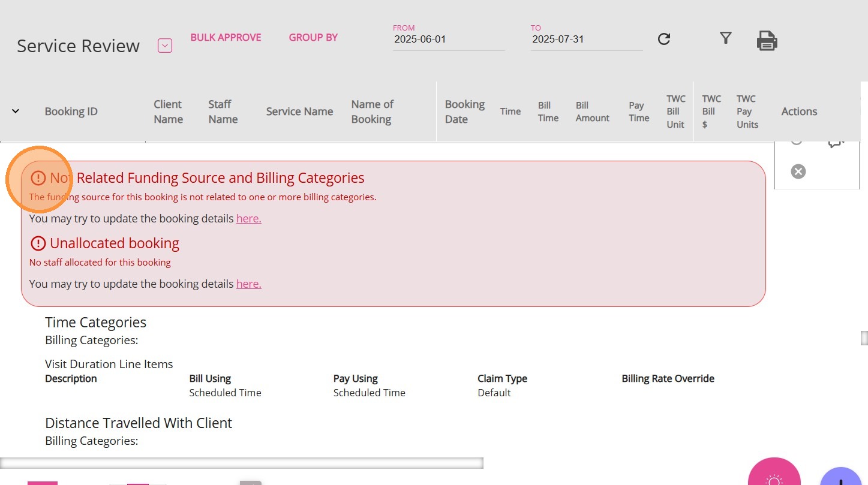This screenshot has height=485, width=868.
Task: Click 'here' link under Unallocated booking
Action: click(248, 284)
